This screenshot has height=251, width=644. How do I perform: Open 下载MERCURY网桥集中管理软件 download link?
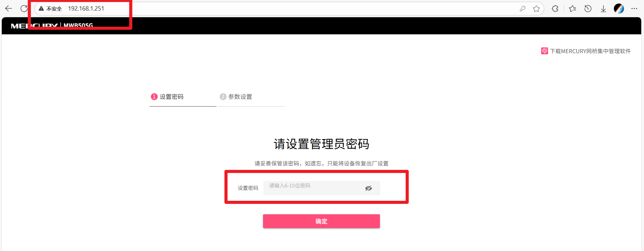pos(590,51)
